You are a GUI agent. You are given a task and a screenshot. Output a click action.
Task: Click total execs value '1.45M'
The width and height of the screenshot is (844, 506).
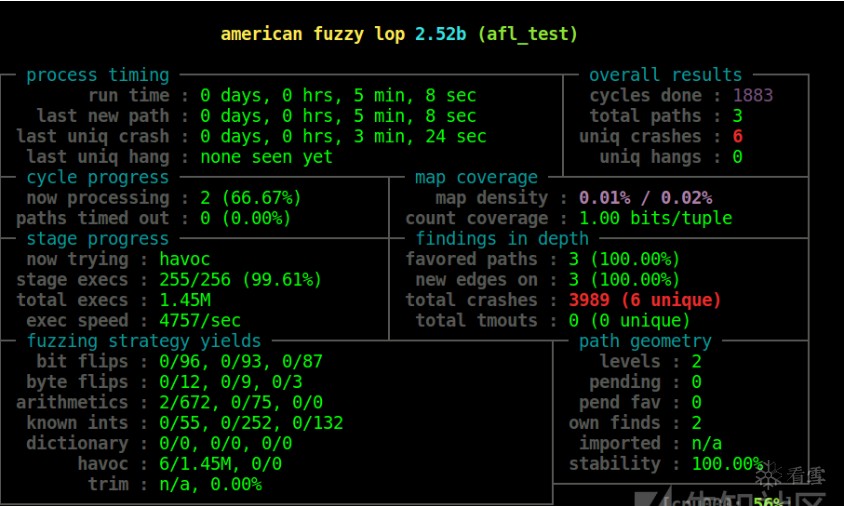(185, 300)
